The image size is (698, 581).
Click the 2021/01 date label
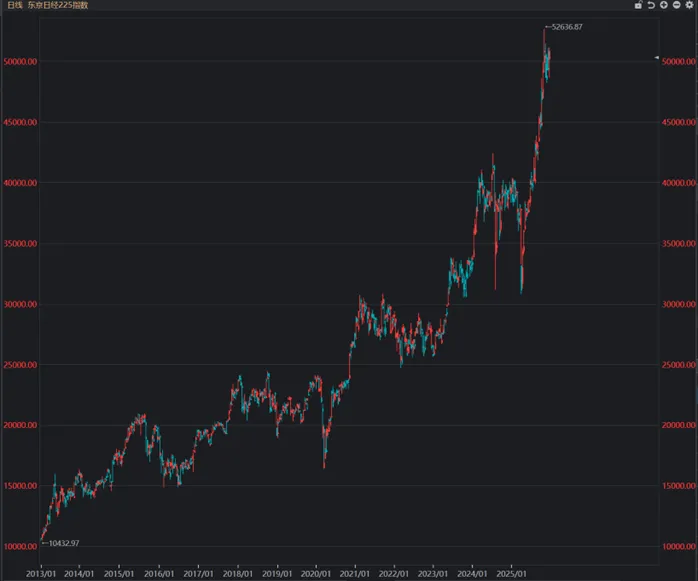click(x=355, y=574)
